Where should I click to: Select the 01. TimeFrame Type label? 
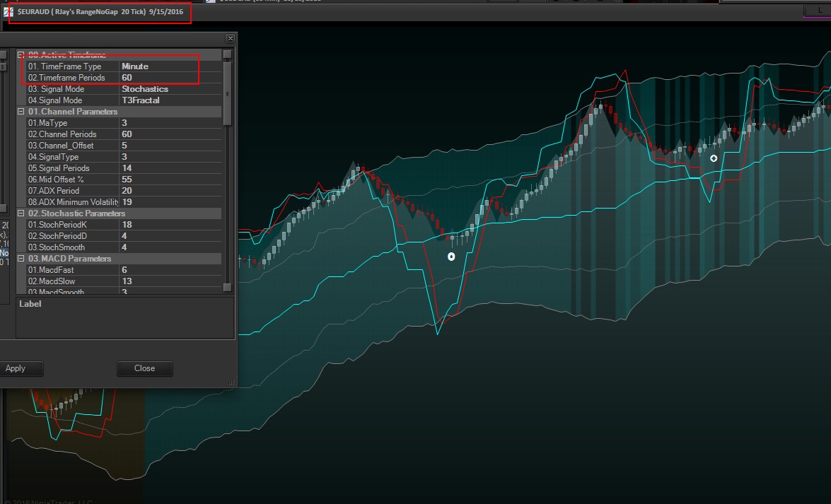click(x=64, y=66)
